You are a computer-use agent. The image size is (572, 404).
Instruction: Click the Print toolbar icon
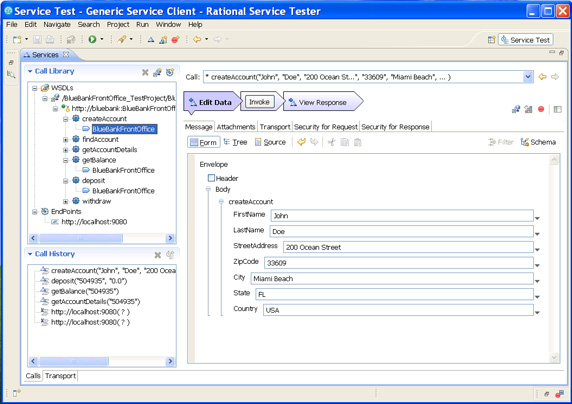[x=50, y=39]
